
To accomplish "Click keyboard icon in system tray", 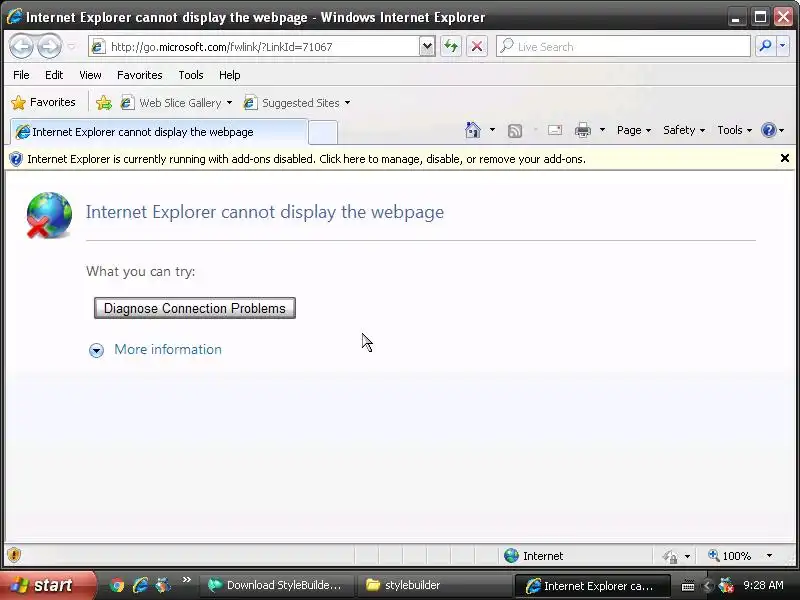I will [688, 586].
